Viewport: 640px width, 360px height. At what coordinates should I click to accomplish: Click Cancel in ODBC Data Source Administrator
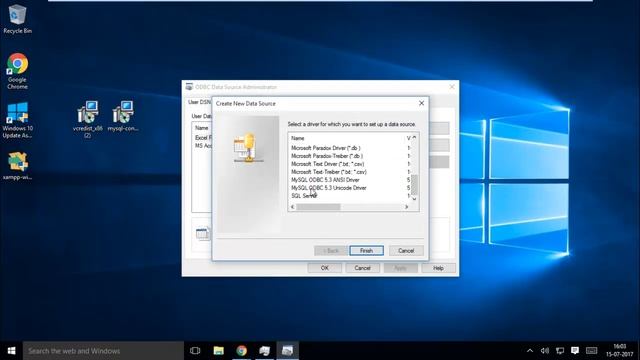(362, 268)
